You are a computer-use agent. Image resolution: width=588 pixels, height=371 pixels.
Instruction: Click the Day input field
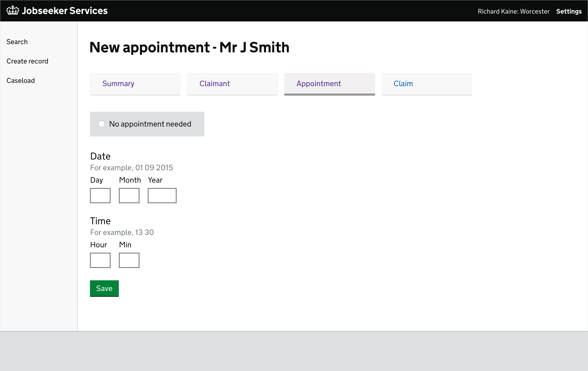(100, 195)
